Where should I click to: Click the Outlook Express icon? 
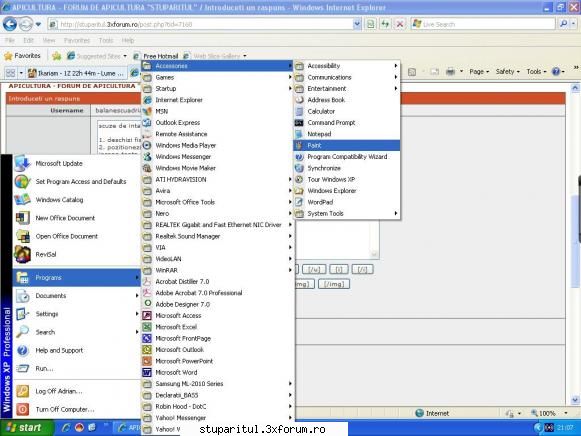[147, 123]
